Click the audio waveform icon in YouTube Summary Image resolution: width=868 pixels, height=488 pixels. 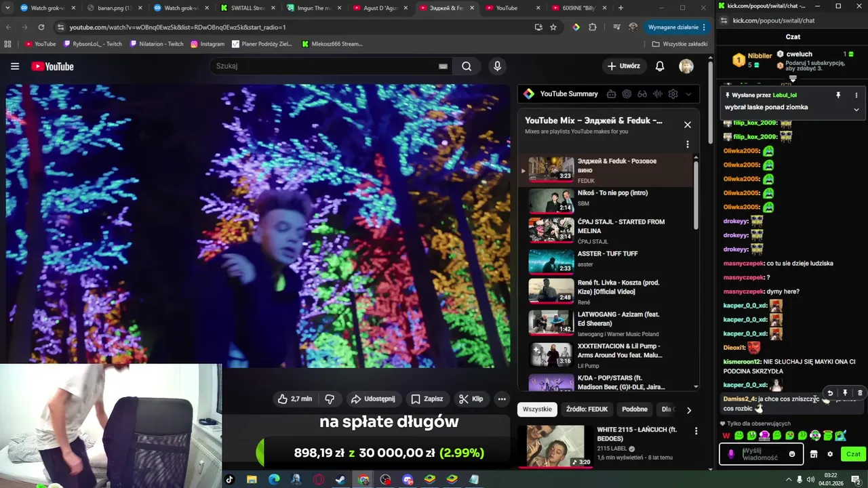(658, 94)
